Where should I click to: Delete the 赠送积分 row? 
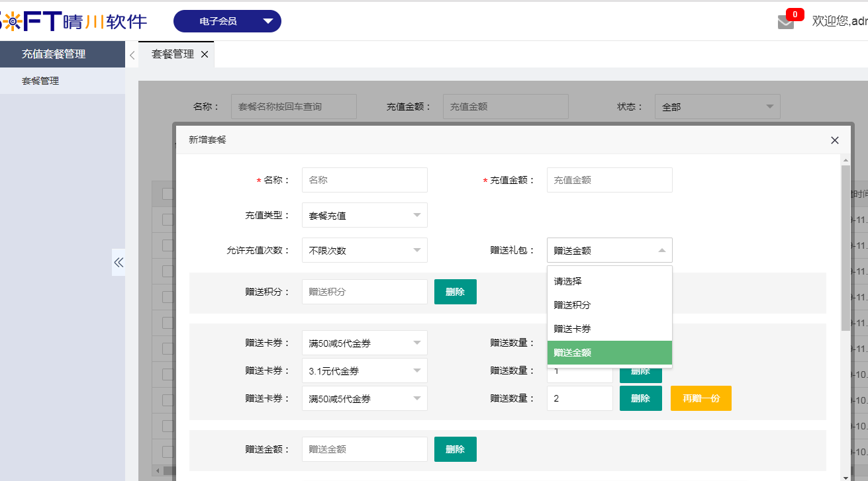click(455, 292)
